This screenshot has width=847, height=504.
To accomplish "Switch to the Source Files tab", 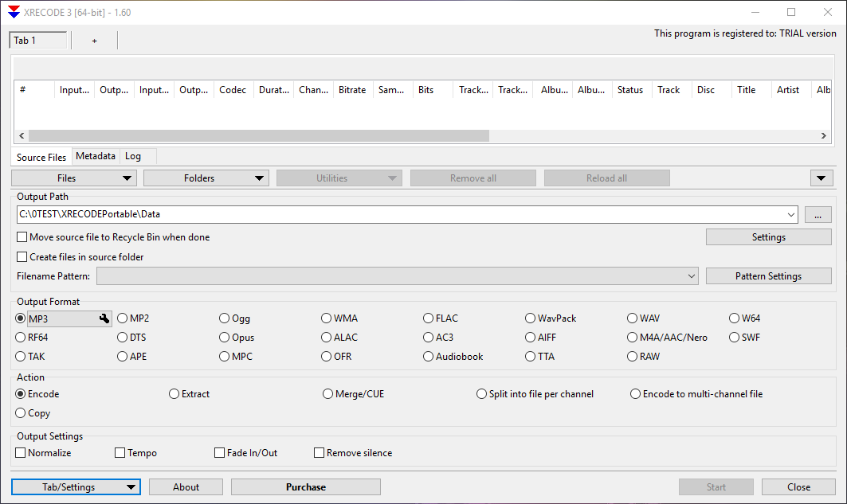I will click(41, 157).
